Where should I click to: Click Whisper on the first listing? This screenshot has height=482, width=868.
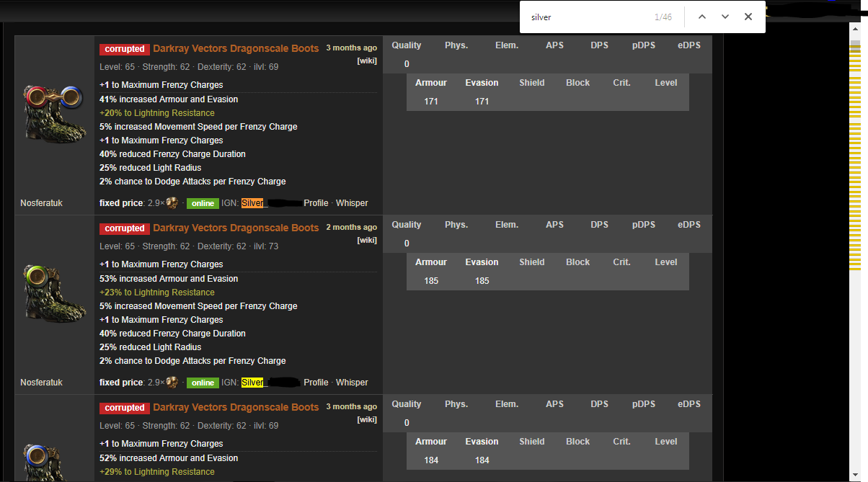coord(352,203)
